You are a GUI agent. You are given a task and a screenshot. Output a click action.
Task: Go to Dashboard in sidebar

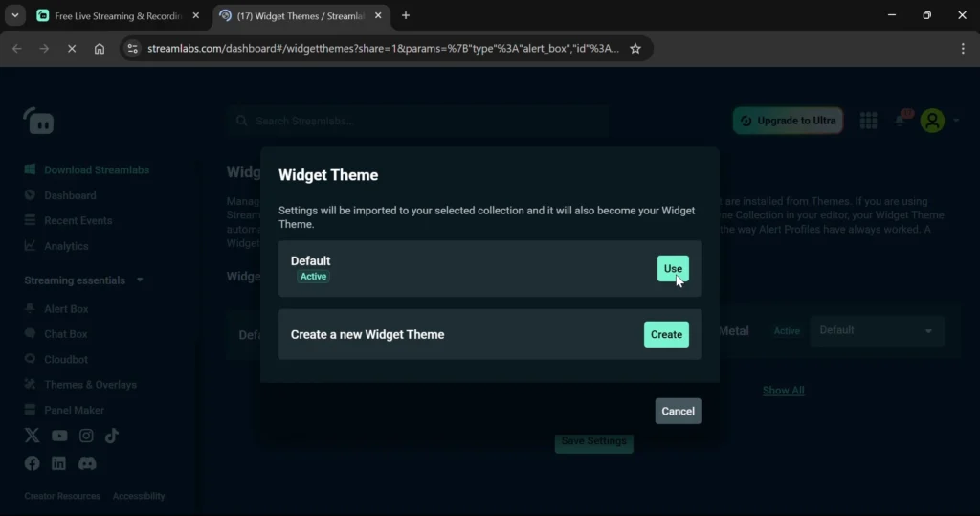70,195
